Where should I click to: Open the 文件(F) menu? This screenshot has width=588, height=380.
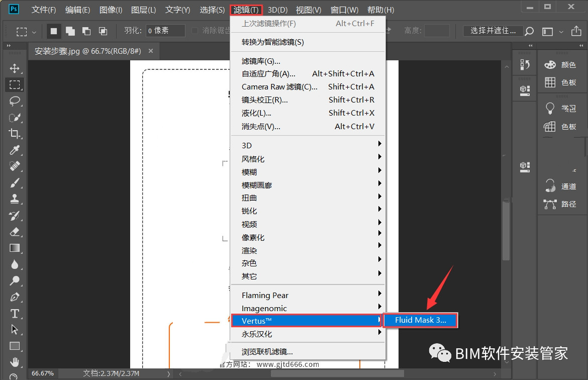[44, 10]
